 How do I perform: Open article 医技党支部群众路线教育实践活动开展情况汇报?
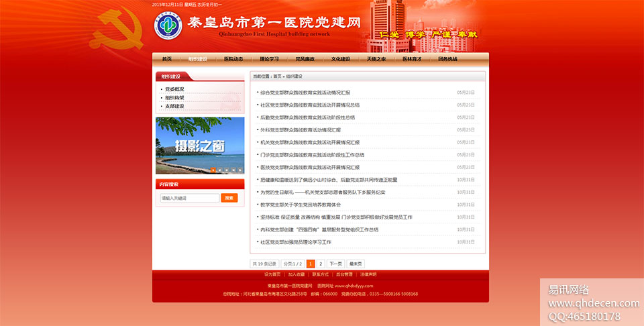310,168
